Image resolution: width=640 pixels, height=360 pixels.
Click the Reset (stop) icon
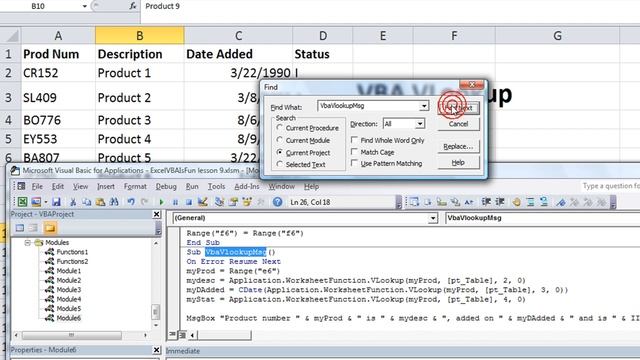189,202
